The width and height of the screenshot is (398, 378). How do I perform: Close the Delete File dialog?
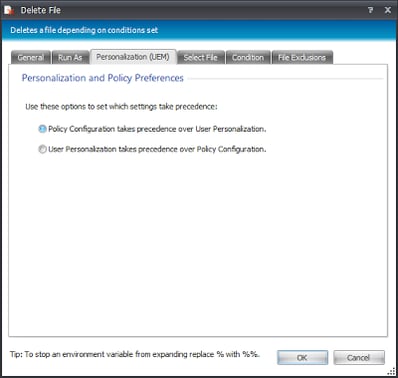[388, 10]
